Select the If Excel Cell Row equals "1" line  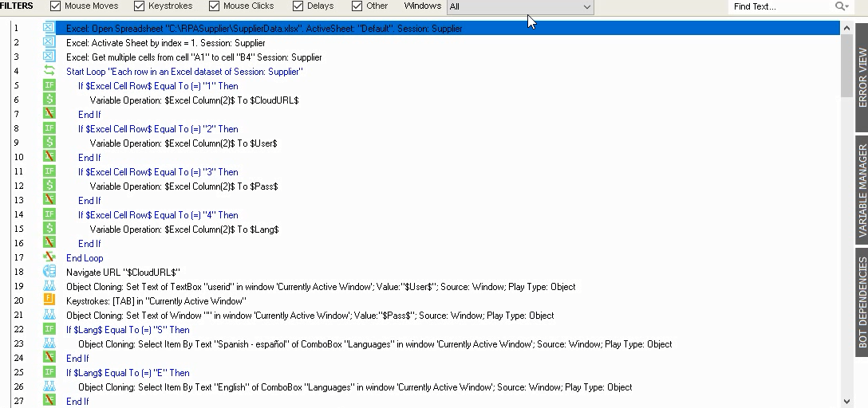[158, 86]
